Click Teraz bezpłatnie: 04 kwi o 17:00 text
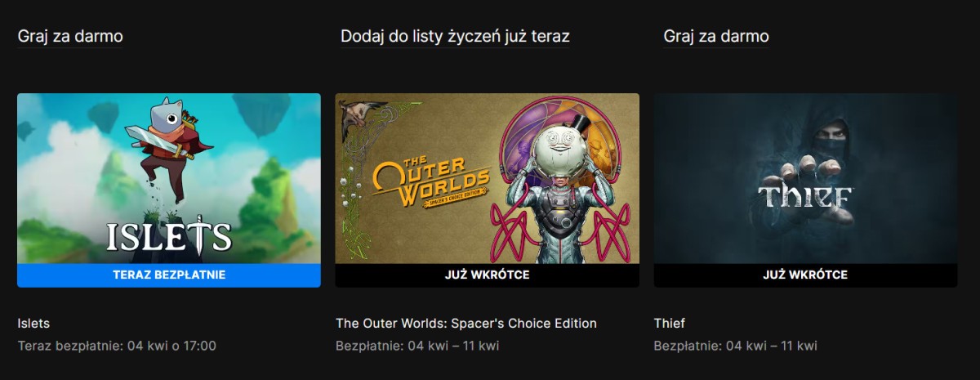This screenshot has height=380, width=980. 117,346
